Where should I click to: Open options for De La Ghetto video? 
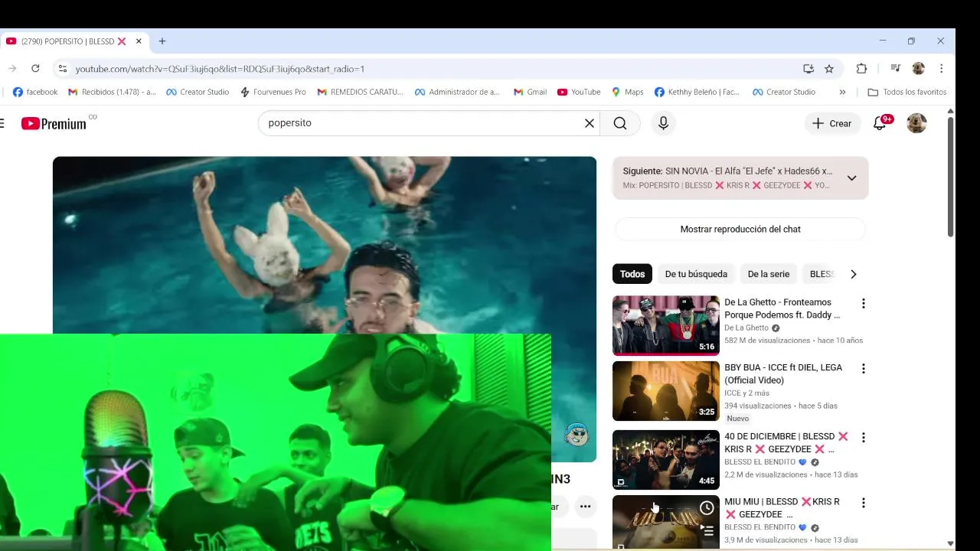pos(863,304)
